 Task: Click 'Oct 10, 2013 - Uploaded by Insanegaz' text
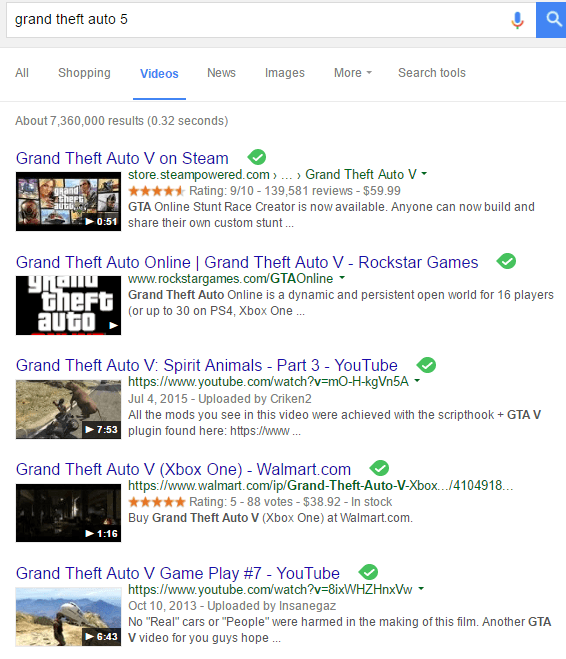(x=232, y=606)
